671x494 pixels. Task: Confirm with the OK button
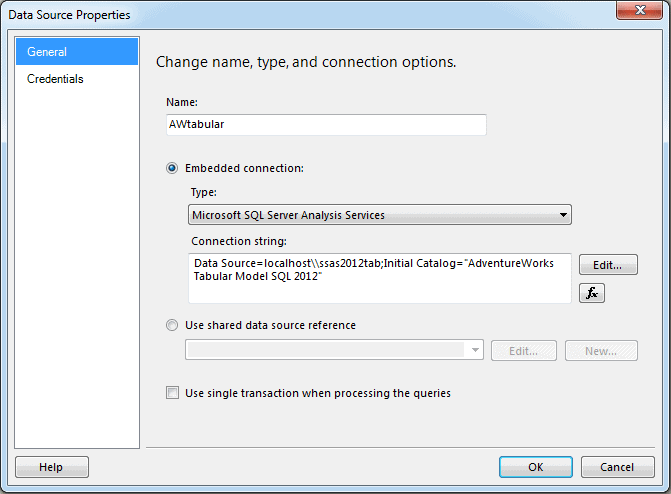coord(535,467)
